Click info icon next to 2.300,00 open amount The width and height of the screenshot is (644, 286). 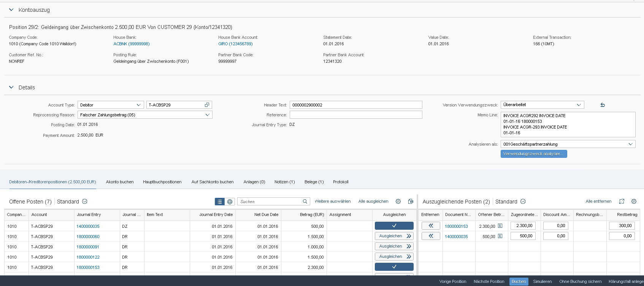500,226
